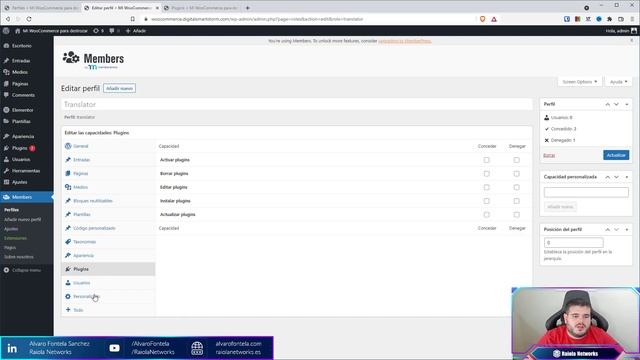
Task: Select the Páginas capabilities tab
Action: coord(109,173)
